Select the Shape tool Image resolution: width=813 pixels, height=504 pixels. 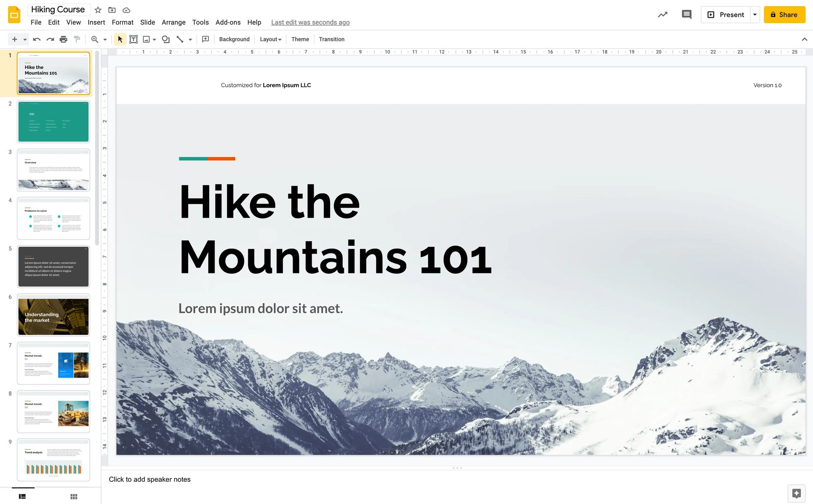point(165,39)
